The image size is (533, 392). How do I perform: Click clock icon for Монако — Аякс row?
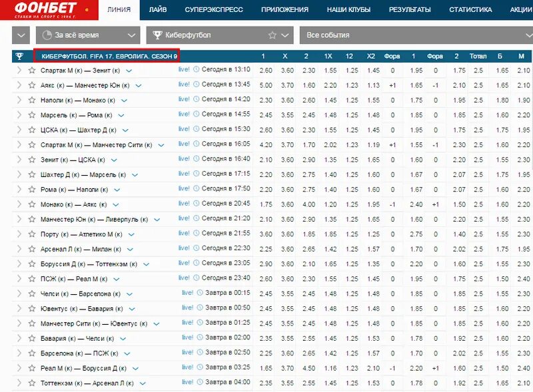(196, 204)
